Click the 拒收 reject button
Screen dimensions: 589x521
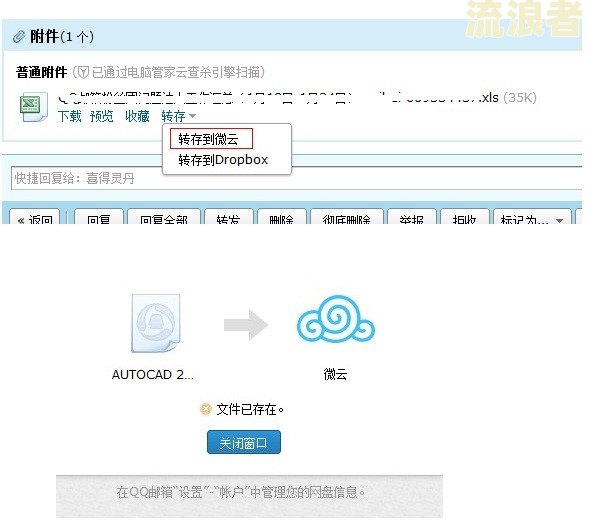point(465,217)
